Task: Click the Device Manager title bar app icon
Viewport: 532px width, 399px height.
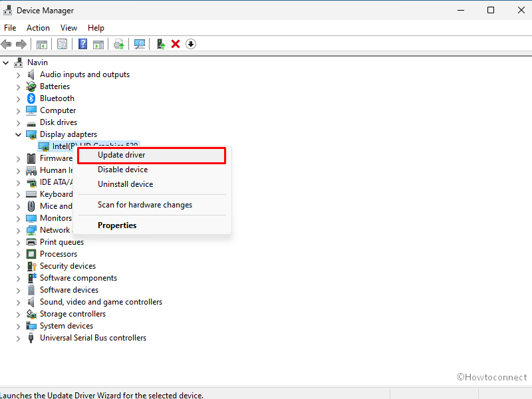Action: 7,10
